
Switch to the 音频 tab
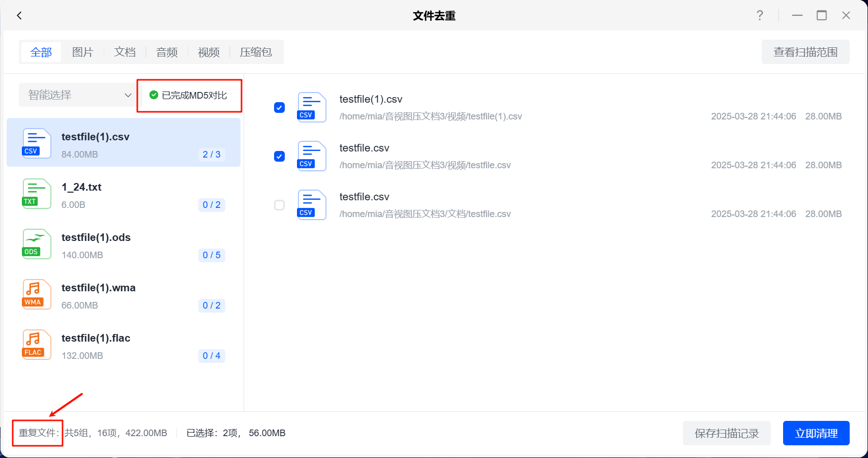[x=167, y=52]
